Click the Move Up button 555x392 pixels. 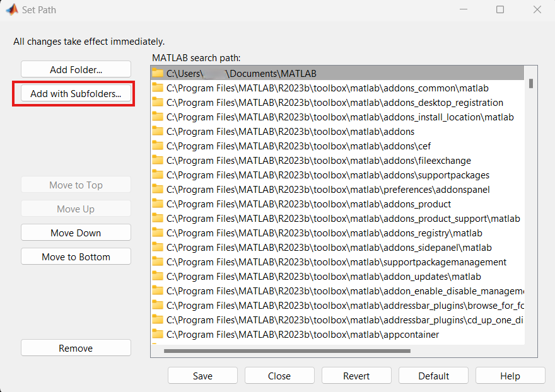click(x=76, y=209)
